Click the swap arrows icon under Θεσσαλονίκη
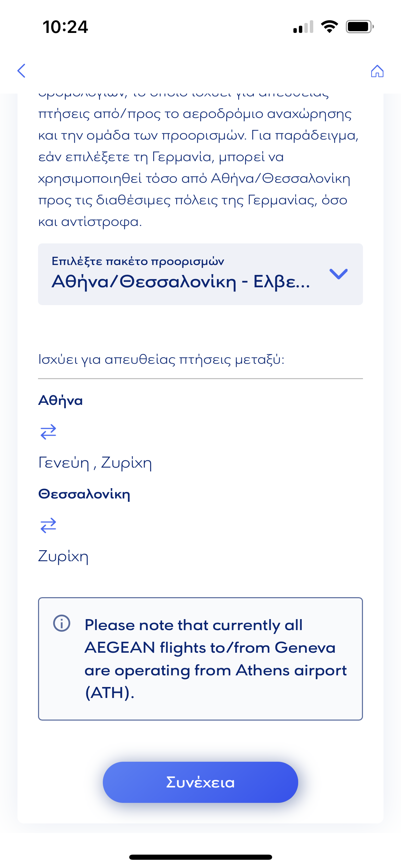Viewport: 401px width, 868px height. 48,525
